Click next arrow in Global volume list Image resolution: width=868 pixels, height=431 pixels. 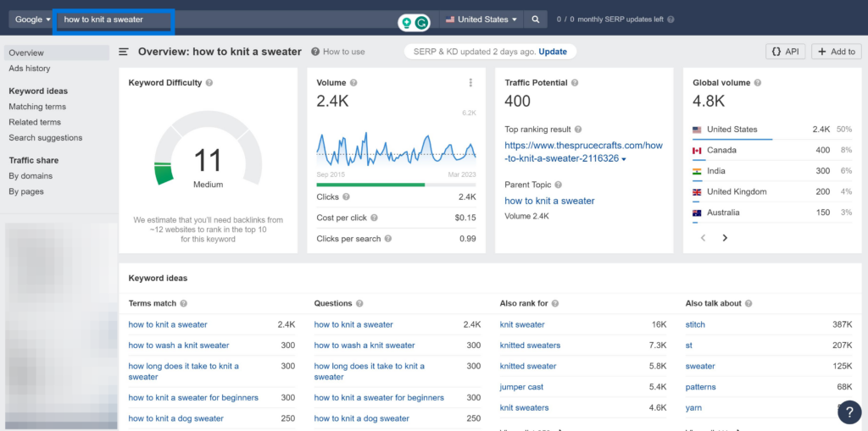pyautogui.click(x=725, y=238)
